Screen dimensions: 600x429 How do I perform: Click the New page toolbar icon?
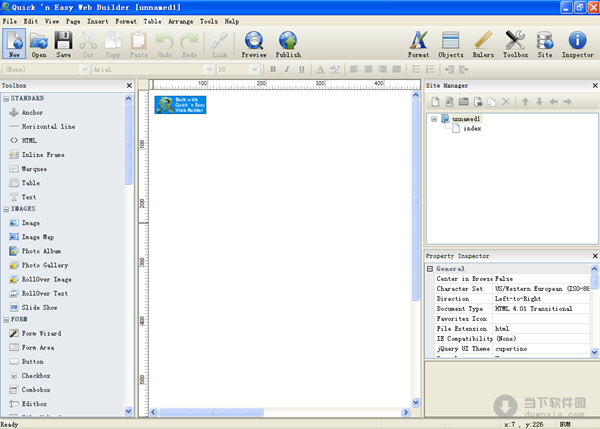[14, 44]
